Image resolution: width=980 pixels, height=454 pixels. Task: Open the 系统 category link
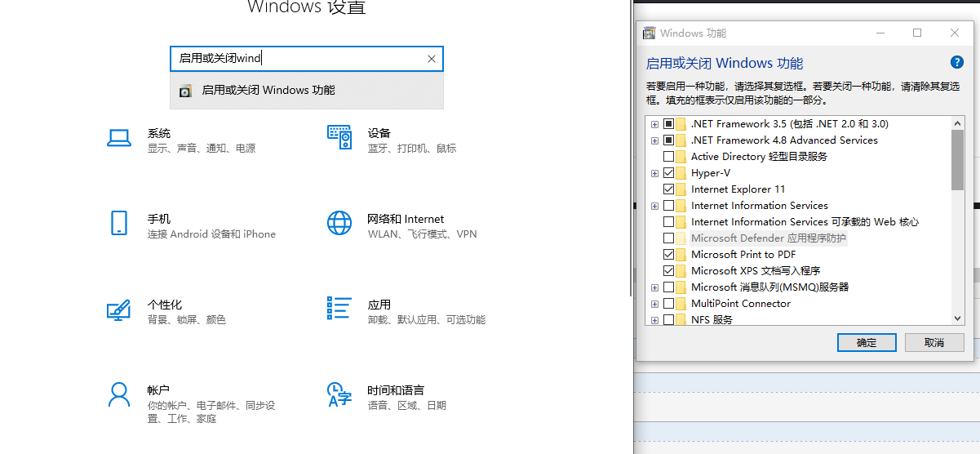pos(159,133)
